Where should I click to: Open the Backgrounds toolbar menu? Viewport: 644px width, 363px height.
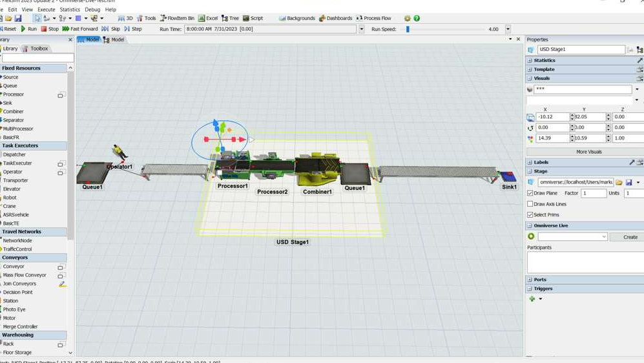(297, 18)
